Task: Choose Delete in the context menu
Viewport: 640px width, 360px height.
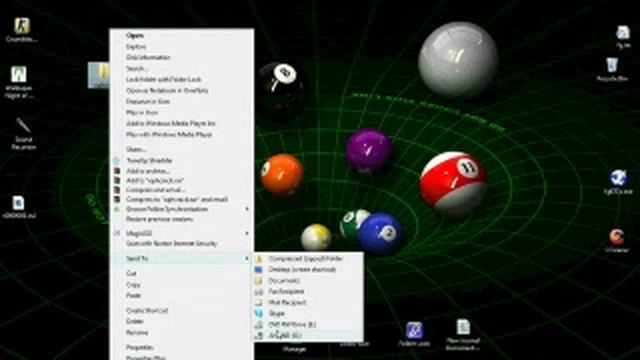Action: point(135,322)
